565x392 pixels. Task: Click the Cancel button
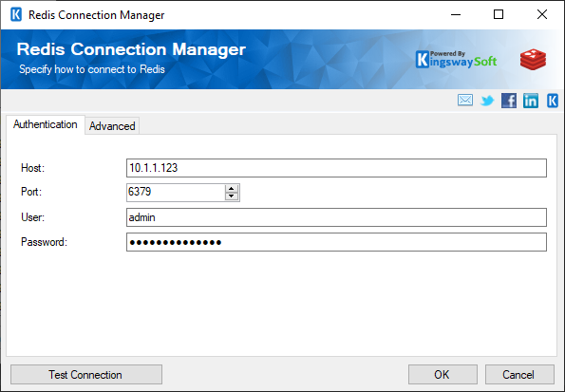click(x=519, y=375)
